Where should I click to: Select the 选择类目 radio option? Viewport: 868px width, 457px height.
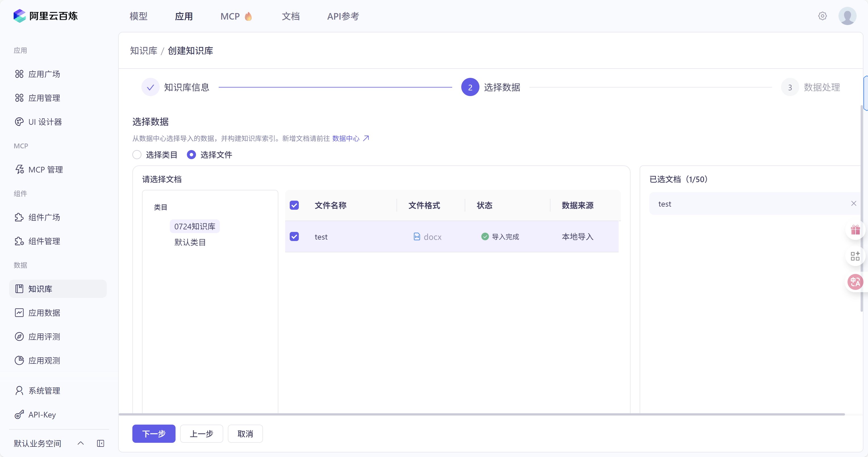pyautogui.click(x=137, y=155)
